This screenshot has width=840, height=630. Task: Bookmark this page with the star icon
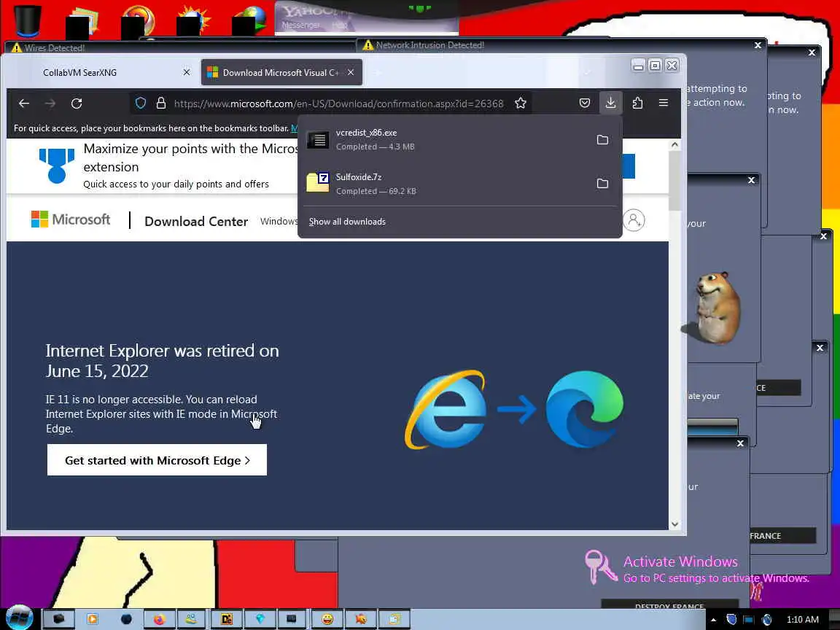(x=520, y=104)
